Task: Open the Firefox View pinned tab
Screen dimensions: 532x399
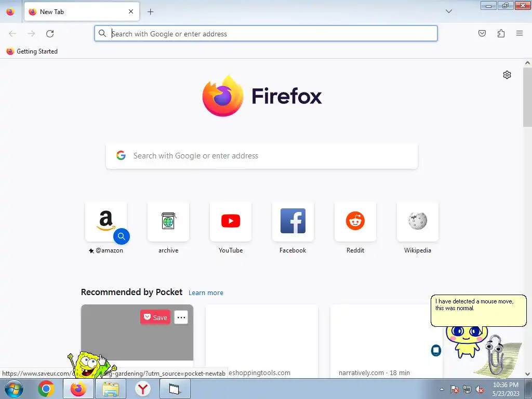Action: click(x=10, y=11)
